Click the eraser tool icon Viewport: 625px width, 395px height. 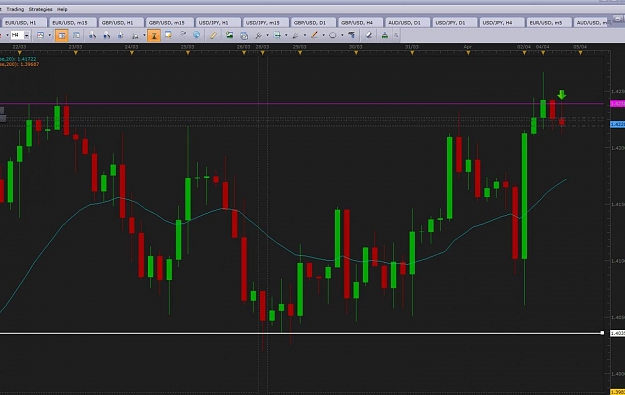[x=369, y=35]
